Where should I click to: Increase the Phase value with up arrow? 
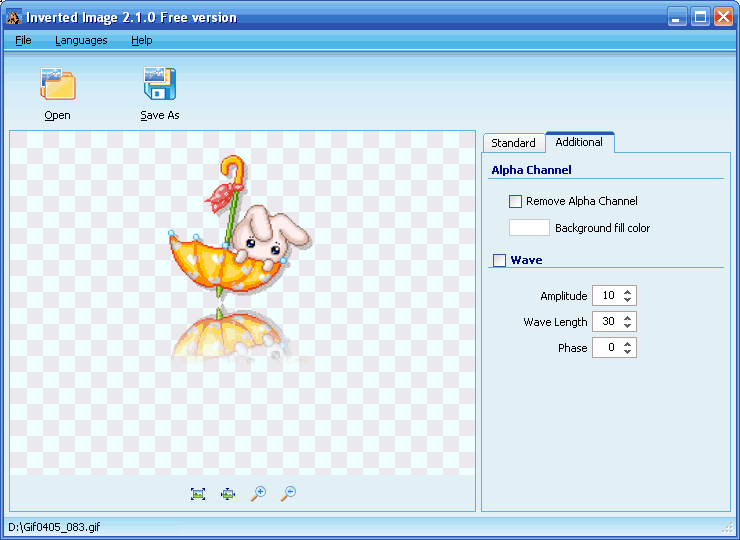pyautogui.click(x=628, y=344)
